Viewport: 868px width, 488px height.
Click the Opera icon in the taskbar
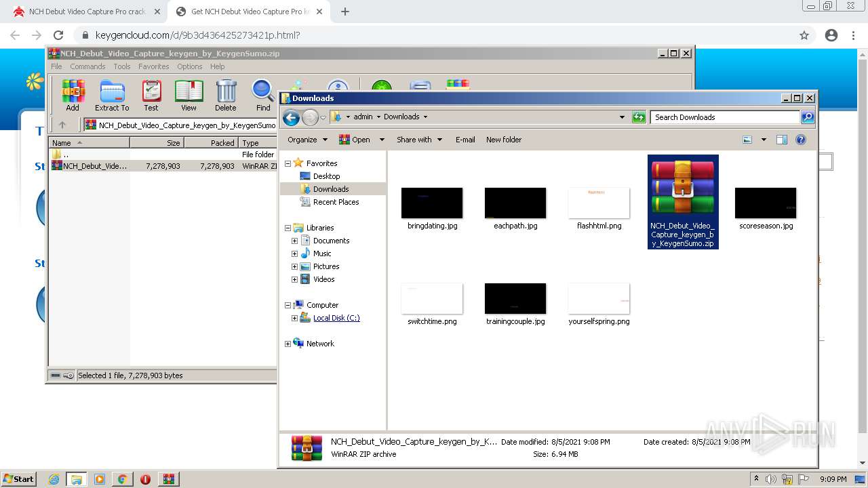click(x=145, y=479)
